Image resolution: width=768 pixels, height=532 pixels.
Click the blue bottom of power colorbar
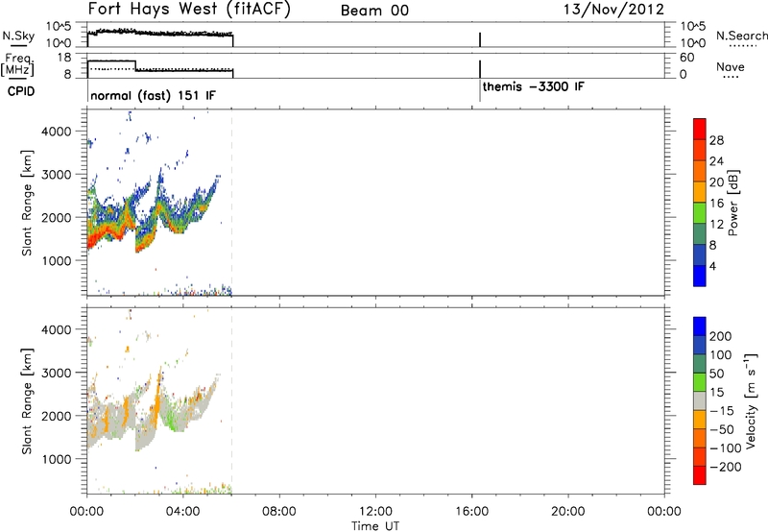(700, 276)
